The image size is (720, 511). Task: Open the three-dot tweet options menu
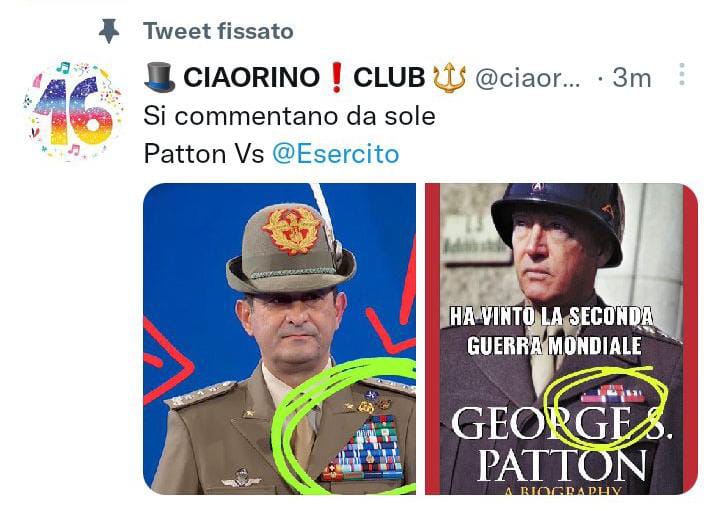[x=682, y=74]
